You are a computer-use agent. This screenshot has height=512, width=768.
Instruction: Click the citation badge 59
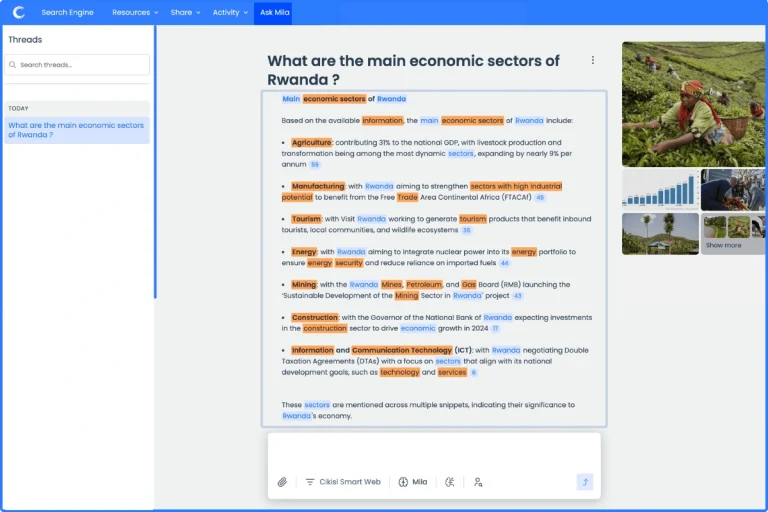[x=314, y=164]
